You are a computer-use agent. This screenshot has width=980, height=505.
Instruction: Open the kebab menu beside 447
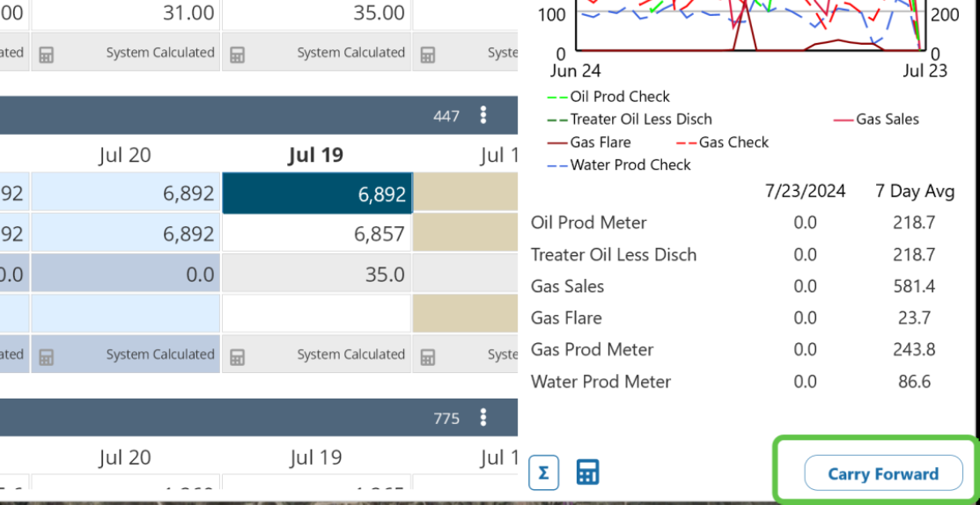[x=483, y=115]
